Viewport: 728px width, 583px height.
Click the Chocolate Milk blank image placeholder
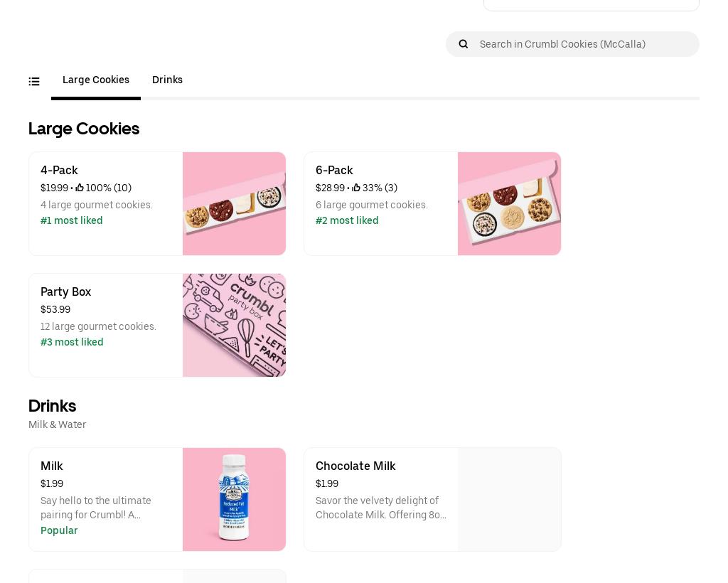coord(509,499)
